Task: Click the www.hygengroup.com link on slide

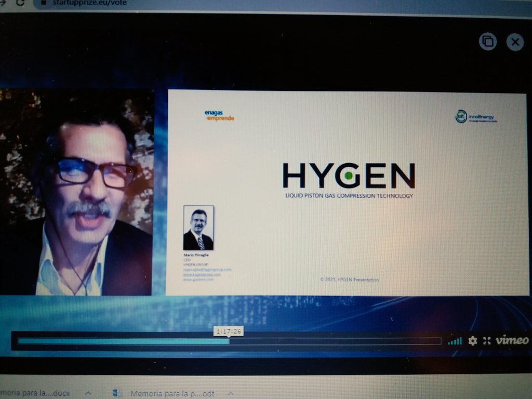Action: coord(202,274)
